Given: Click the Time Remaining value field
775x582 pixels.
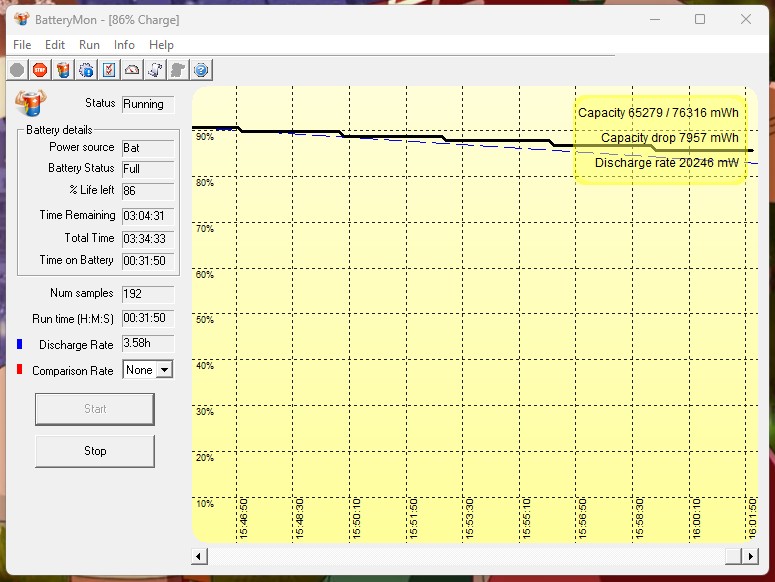Looking at the screenshot, I should [x=147, y=215].
